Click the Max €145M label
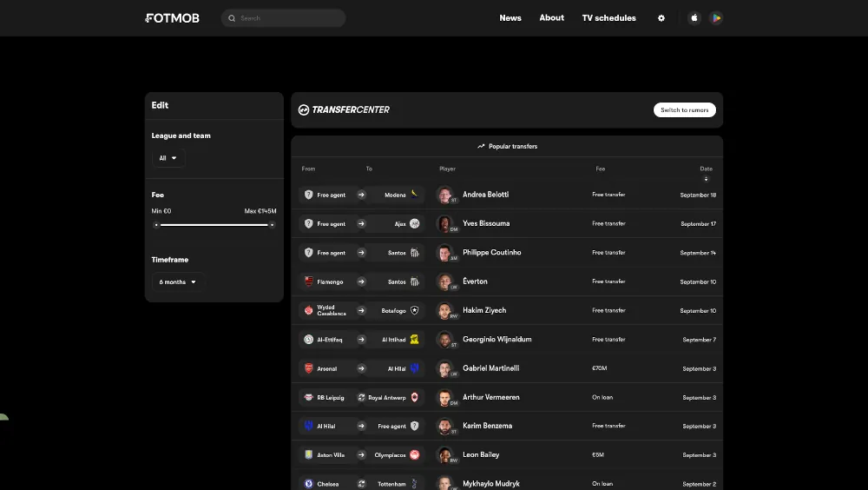Screen dimensions: 868x490 pyautogui.click(x=260, y=211)
